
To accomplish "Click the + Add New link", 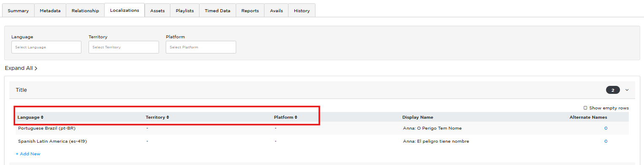I will pos(28,154).
